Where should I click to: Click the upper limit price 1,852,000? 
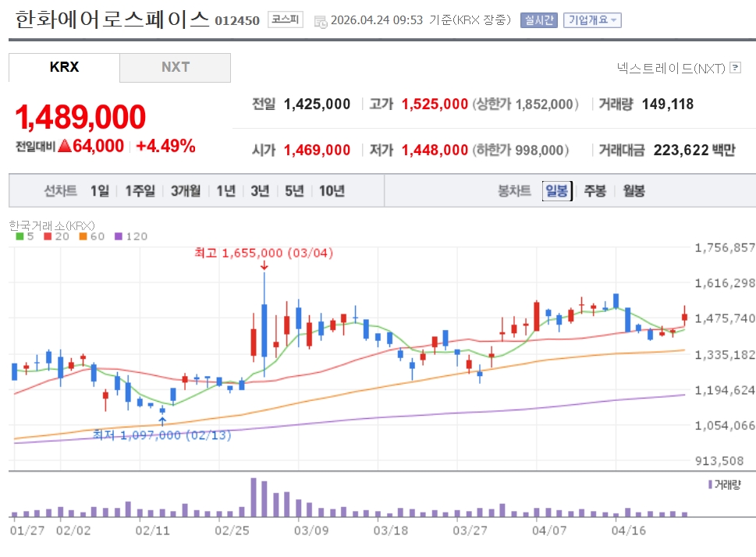coord(544,105)
